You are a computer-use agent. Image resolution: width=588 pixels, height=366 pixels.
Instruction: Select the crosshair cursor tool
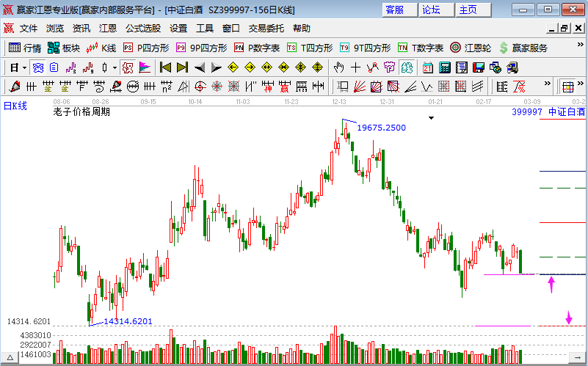pos(355,67)
